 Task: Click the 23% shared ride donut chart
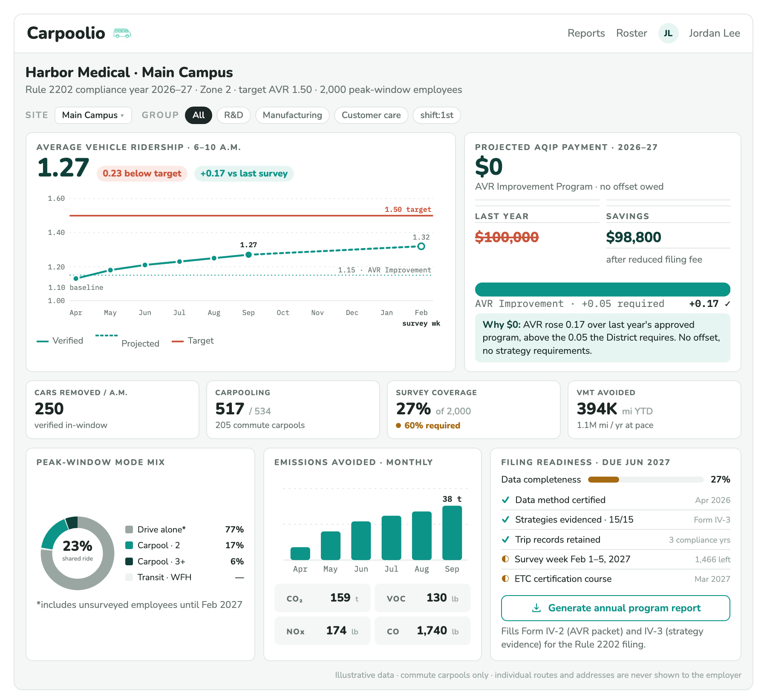pos(78,553)
